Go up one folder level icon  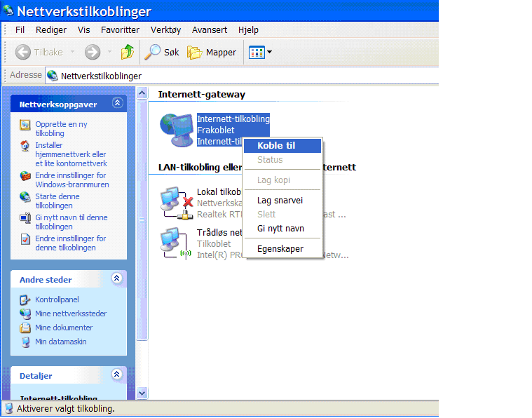128,52
